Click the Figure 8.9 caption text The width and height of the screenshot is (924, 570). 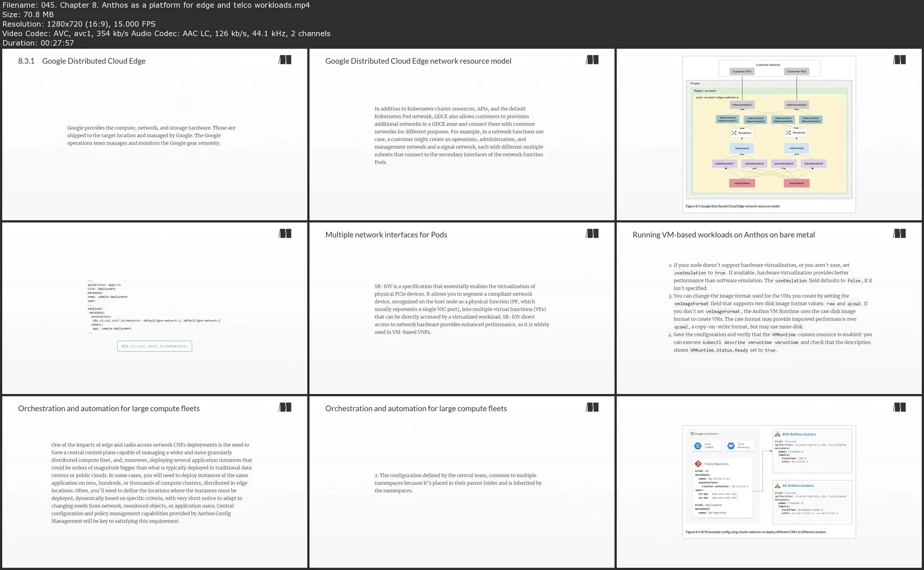756,532
